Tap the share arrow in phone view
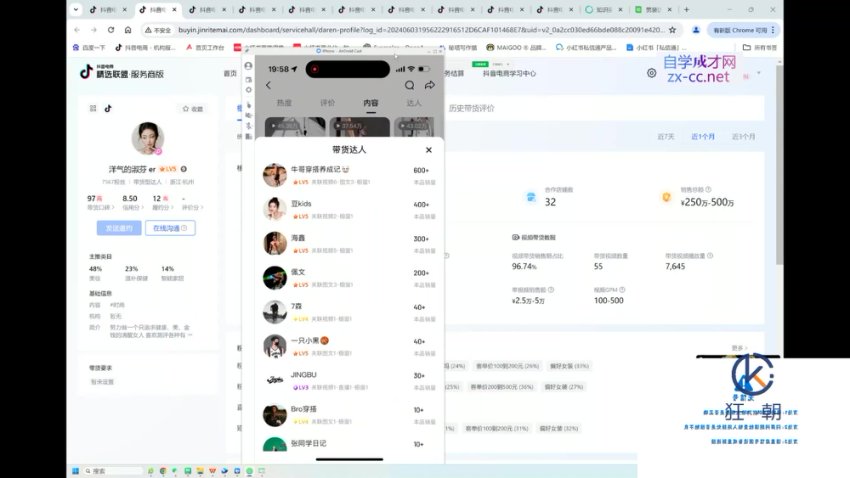 point(429,86)
